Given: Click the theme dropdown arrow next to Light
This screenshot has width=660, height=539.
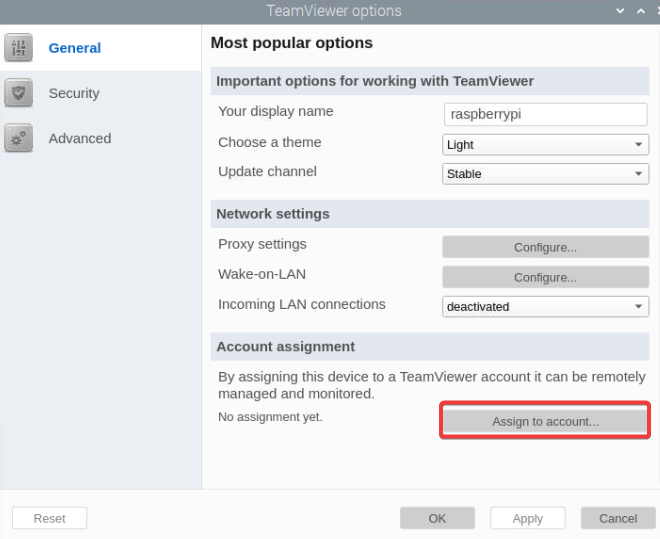Looking at the screenshot, I should (638, 145).
